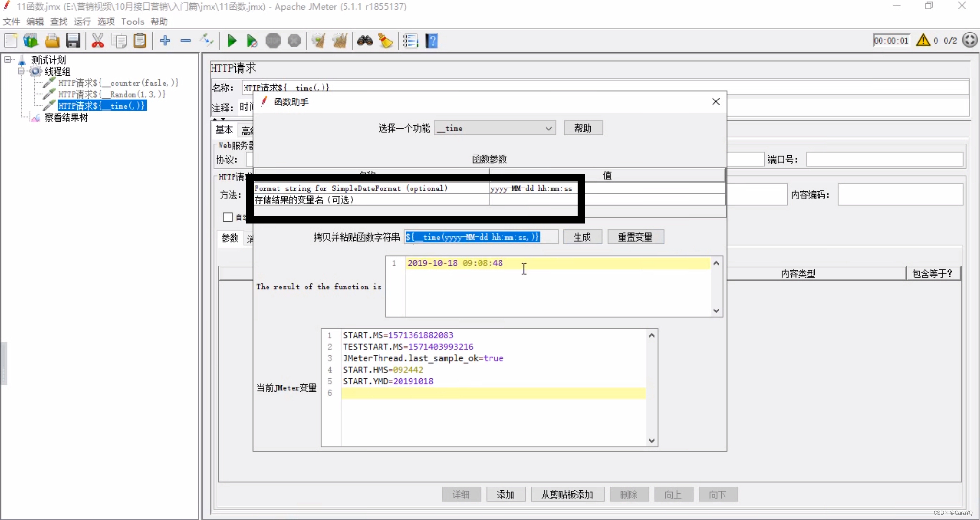Click the 从剪贴板添加 button
This screenshot has width=980, height=520.
click(x=567, y=495)
